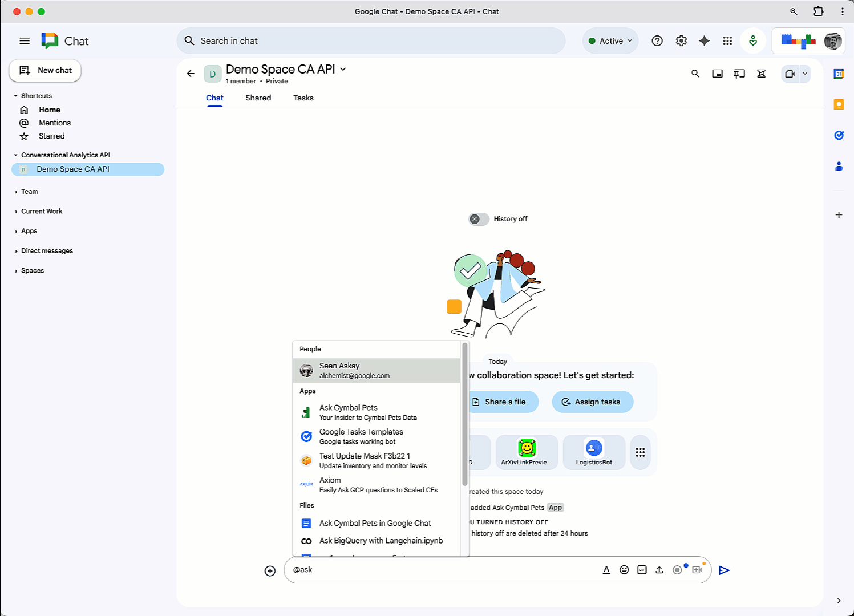Open Google Tasks side panel icon
The width and height of the screenshot is (854, 616).
tap(839, 135)
